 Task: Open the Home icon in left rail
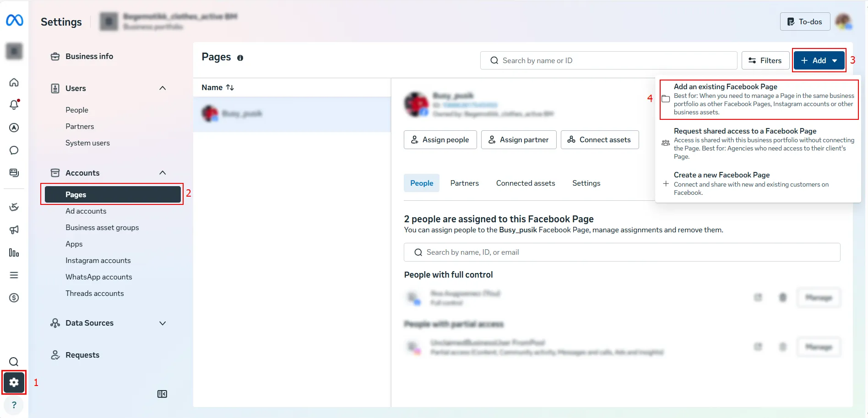tap(14, 82)
